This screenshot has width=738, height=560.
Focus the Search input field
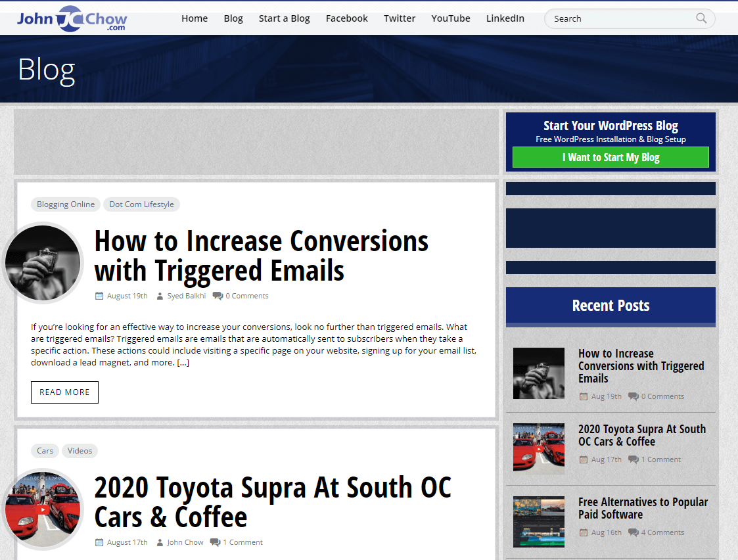pos(621,18)
